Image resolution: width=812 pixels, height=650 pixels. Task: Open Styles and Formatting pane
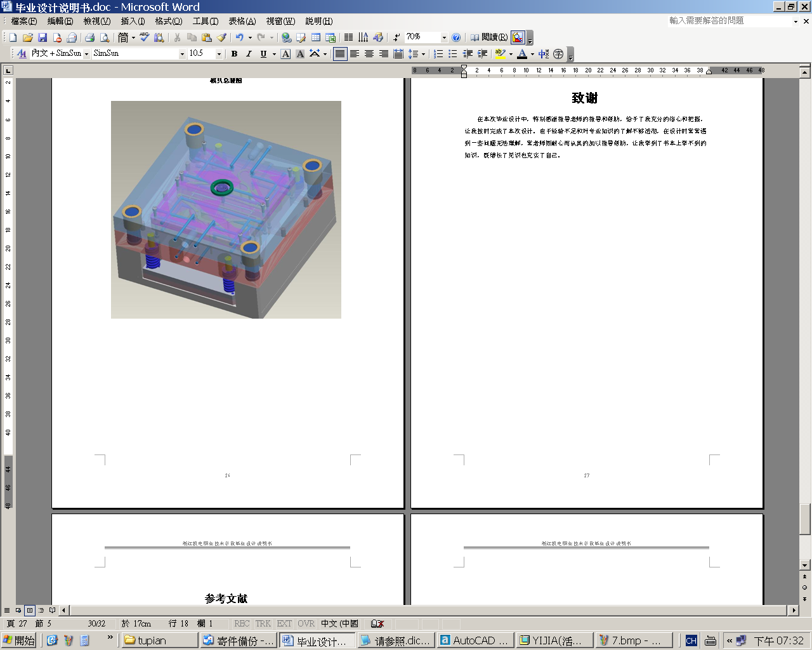(x=22, y=54)
